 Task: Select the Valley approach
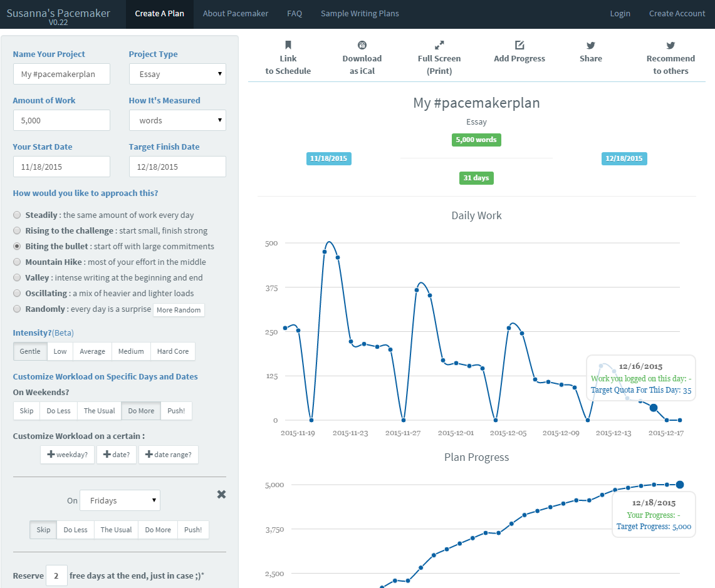pos(17,277)
